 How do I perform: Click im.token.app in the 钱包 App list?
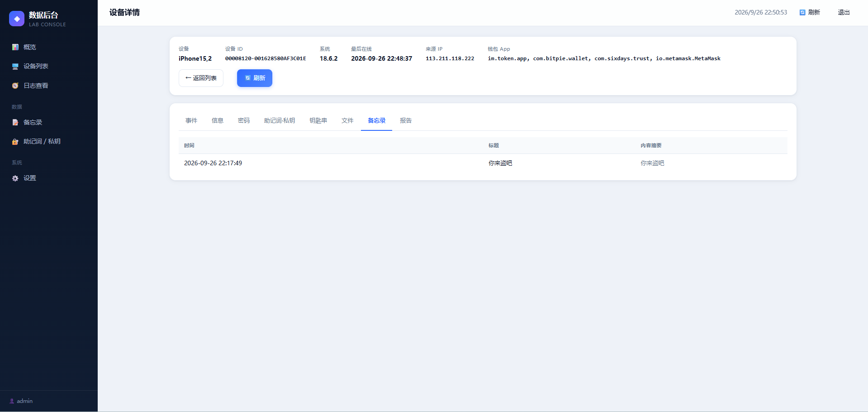coord(507,58)
